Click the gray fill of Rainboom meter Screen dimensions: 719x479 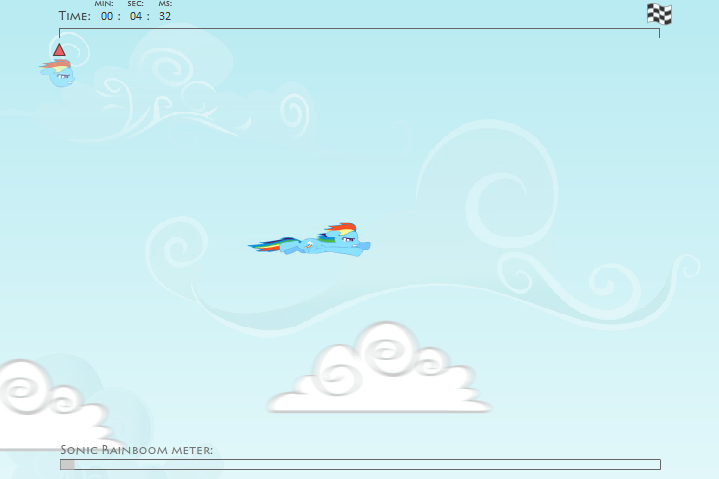67,464
